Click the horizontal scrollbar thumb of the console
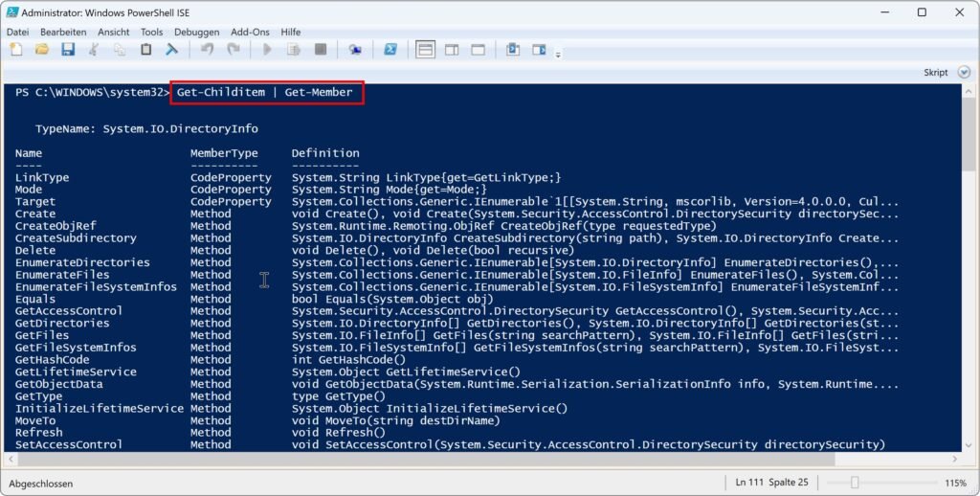980x496 pixels. (426, 459)
